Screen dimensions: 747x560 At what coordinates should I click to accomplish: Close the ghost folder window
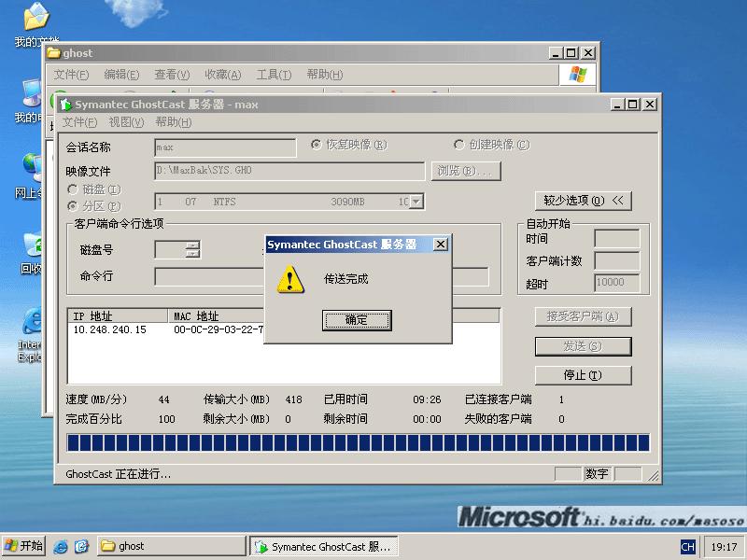pyautogui.click(x=589, y=53)
